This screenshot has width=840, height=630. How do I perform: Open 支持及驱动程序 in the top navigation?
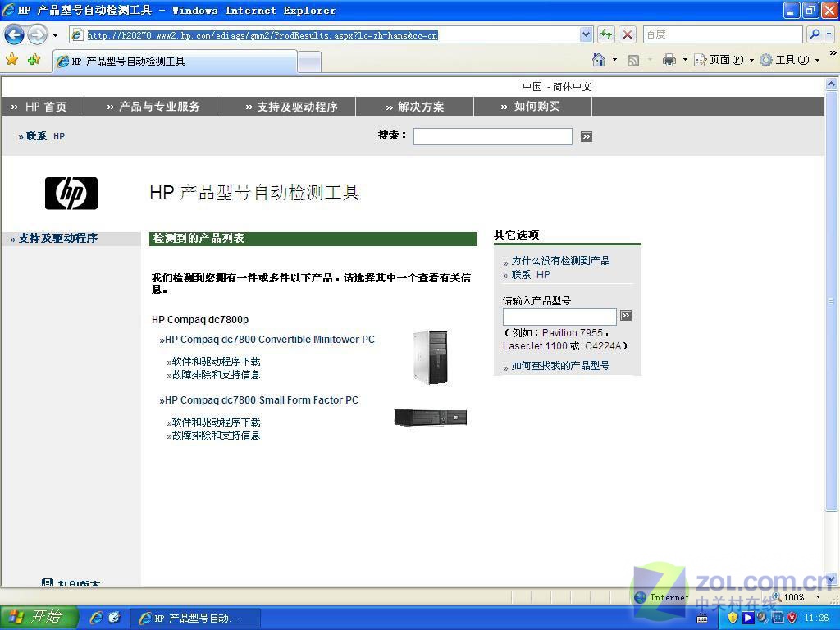pyautogui.click(x=291, y=107)
